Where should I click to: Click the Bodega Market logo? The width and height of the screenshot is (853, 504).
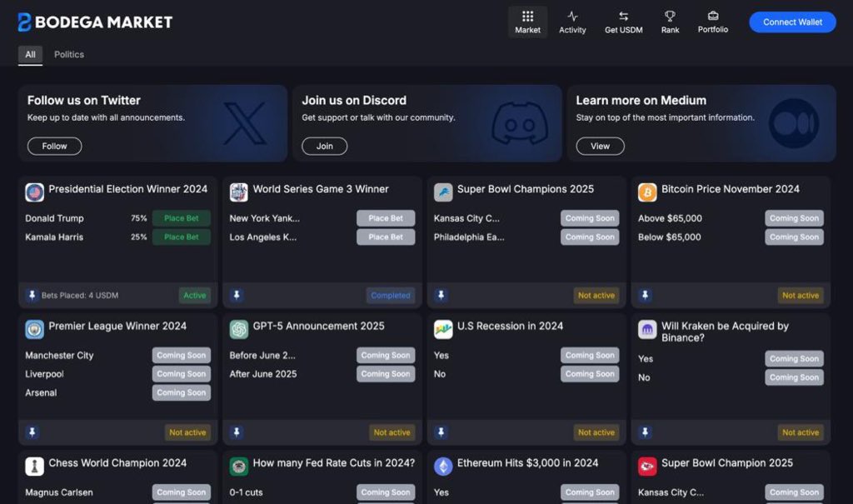tap(95, 22)
